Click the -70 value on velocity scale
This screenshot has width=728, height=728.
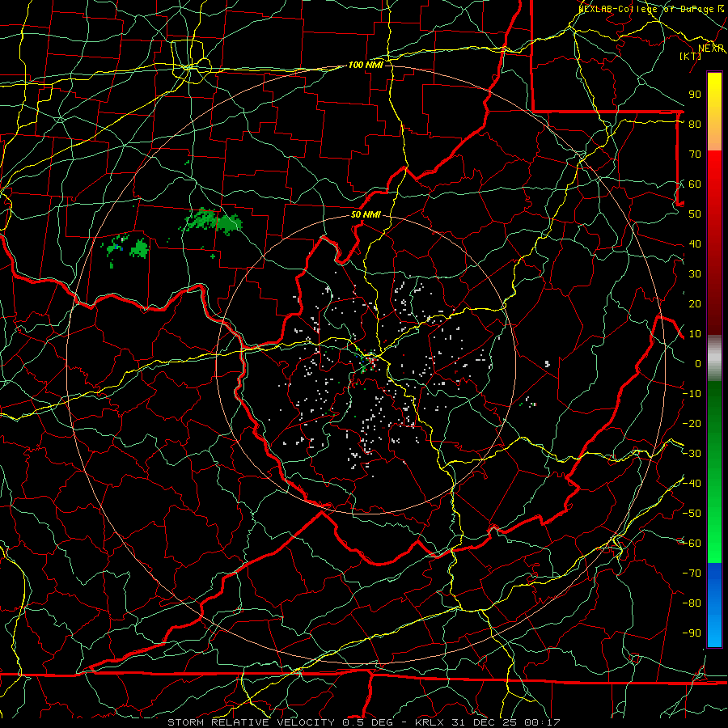(692, 574)
